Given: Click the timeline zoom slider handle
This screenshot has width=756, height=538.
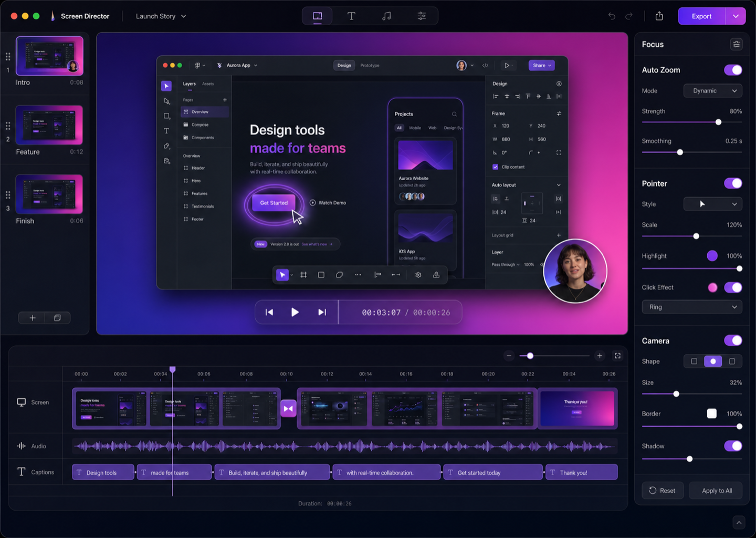Looking at the screenshot, I should pyautogui.click(x=530, y=356).
